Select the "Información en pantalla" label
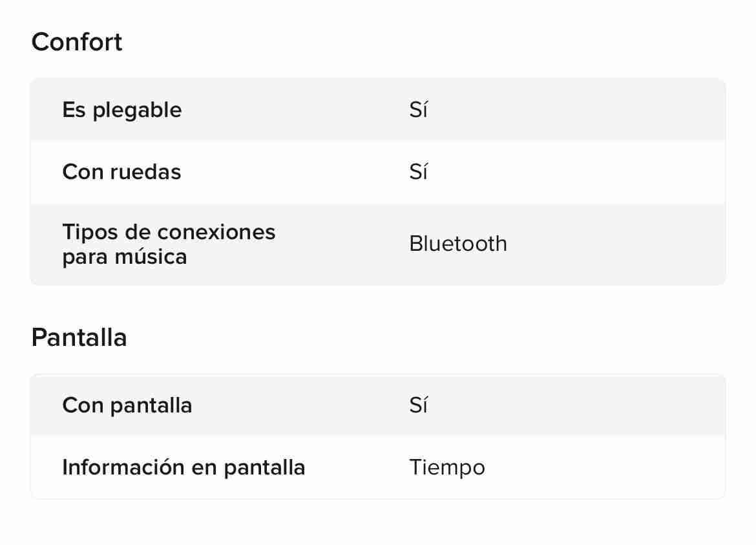This screenshot has height=545, width=756. (x=184, y=467)
